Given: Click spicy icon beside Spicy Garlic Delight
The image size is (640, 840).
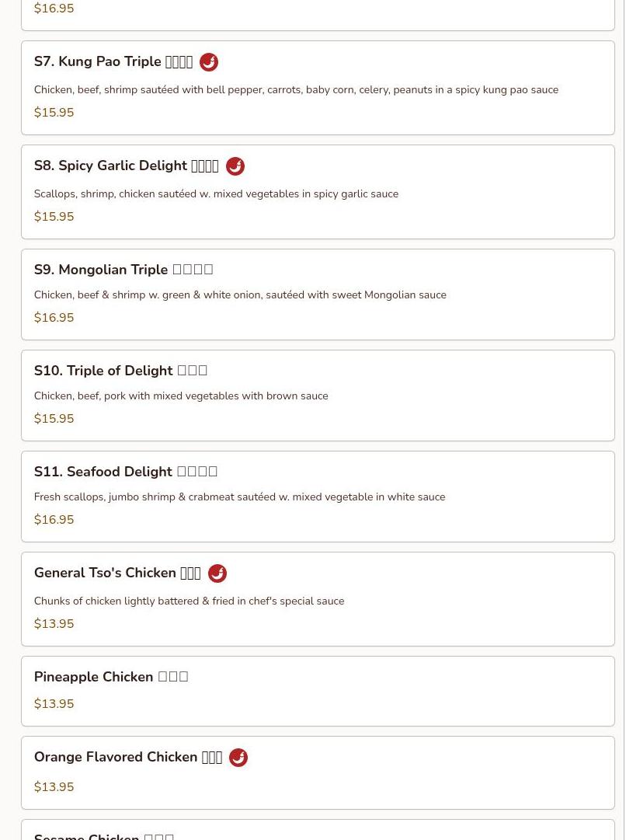Looking at the screenshot, I should pyautogui.click(x=235, y=166).
